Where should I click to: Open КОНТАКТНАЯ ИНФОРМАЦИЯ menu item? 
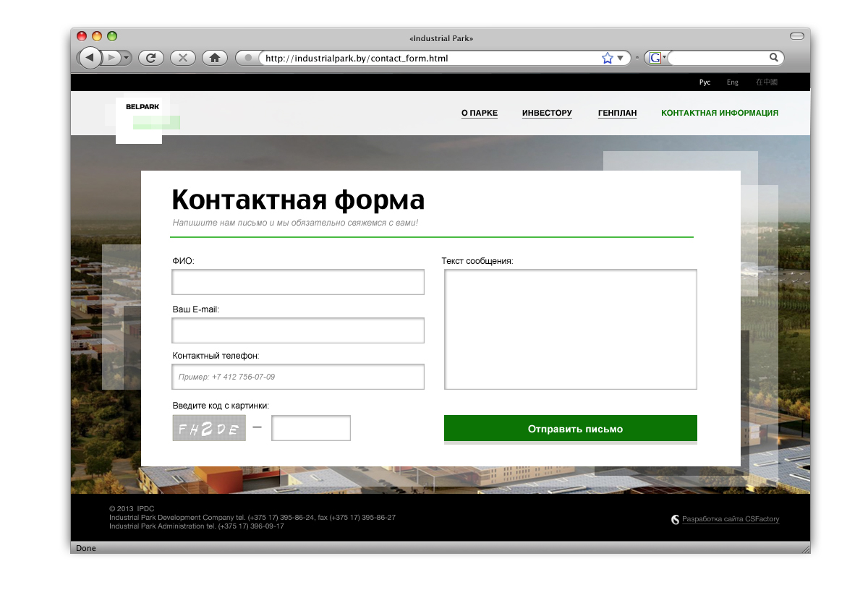[720, 113]
